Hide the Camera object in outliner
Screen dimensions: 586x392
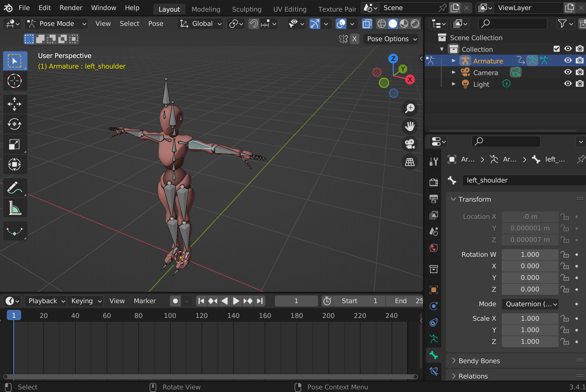568,72
